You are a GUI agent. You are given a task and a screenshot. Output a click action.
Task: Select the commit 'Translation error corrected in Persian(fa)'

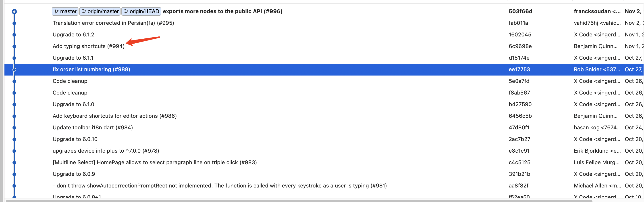coord(114,23)
